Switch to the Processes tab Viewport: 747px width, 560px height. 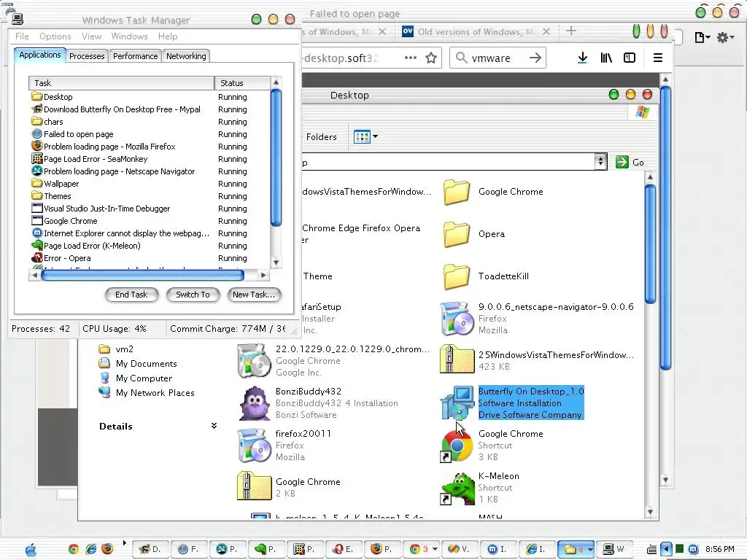pos(87,56)
